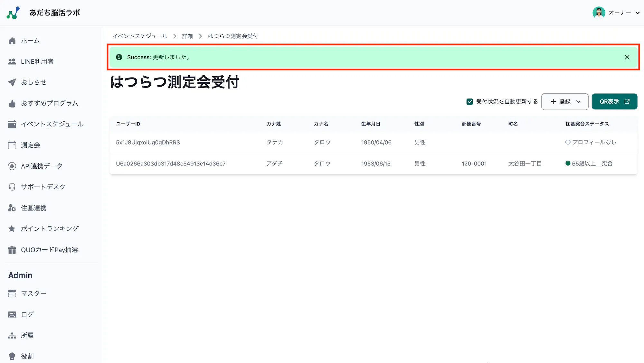Navigate to イベントスケジュール breadcrumb
This screenshot has width=644, height=363.
pos(140,36)
